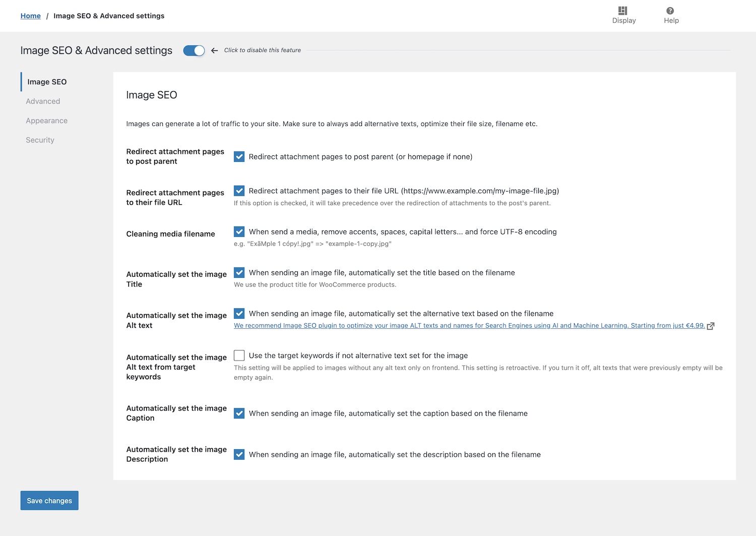Select the Image SEO sidebar tab
The width and height of the screenshot is (756, 536).
pyautogui.click(x=47, y=82)
